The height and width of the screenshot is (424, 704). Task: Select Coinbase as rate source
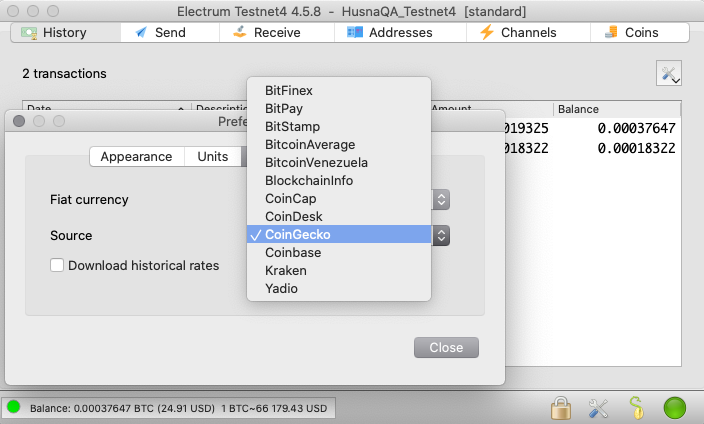339,252
